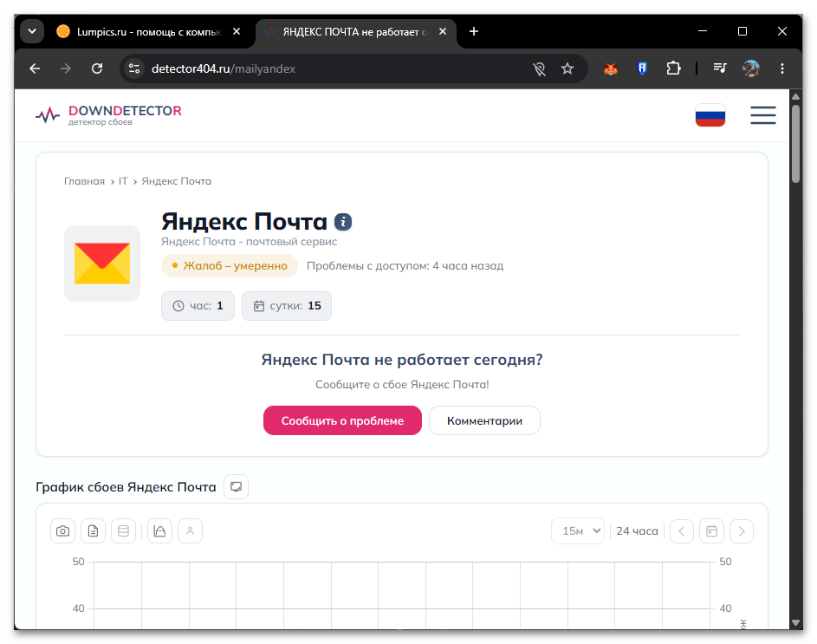Toggle the chart curve type icon
The image size is (817, 644).
(x=160, y=531)
